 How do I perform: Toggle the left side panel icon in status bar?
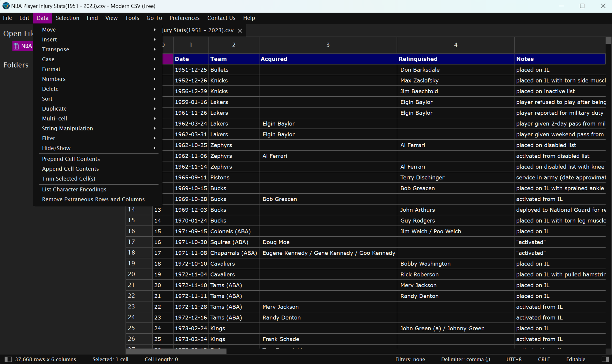pos(8,359)
